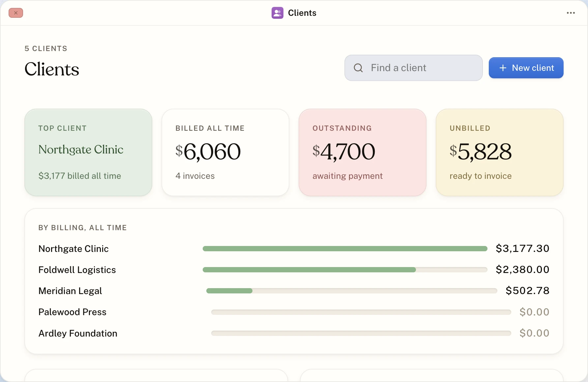Click the magnifier search icon
Screen dimensions: 588x382
coord(358,68)
